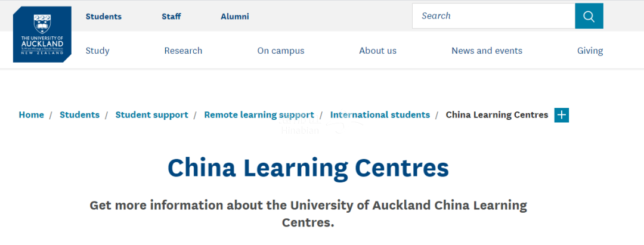
Task: Type in the Search input field
Action: [493, 16]
